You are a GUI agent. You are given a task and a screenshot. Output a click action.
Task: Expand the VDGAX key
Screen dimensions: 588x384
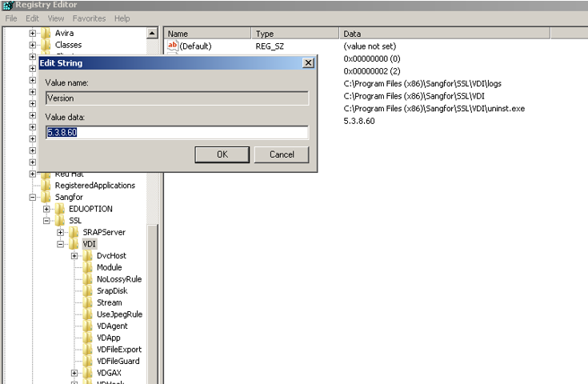point(74,373)
